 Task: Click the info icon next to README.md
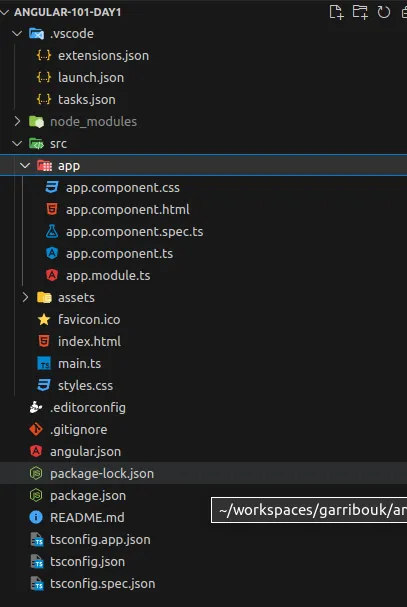click(36, 517)
